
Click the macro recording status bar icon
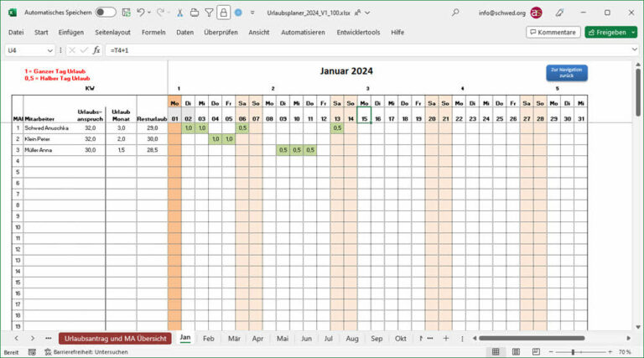pyautogui.click(x=32, y=352)
